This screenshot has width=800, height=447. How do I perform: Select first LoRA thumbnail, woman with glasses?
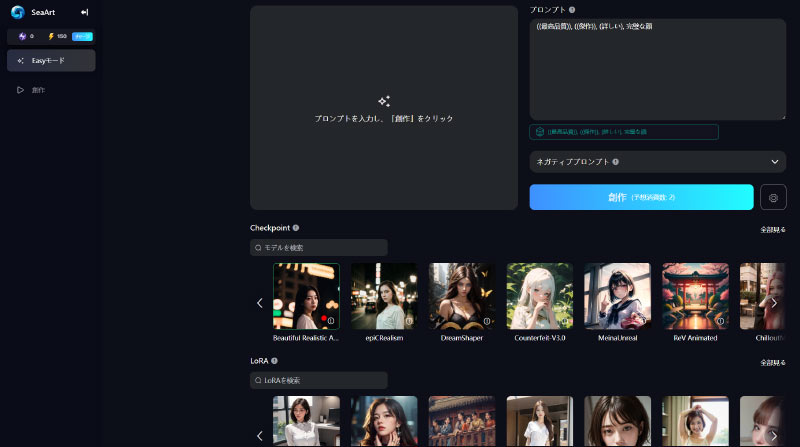306,421
